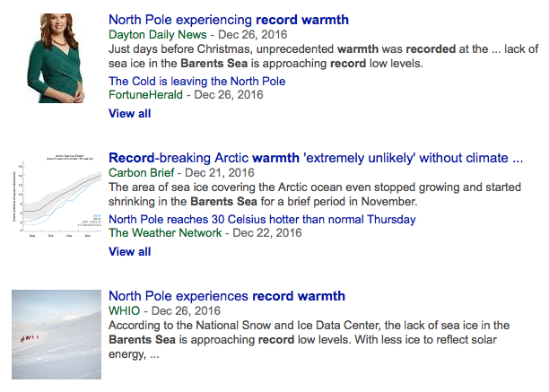Click the Dec 21, 2016 date beside Carbon Brief
This screenshot has width=549, height=392.
[x=220, y=172]
